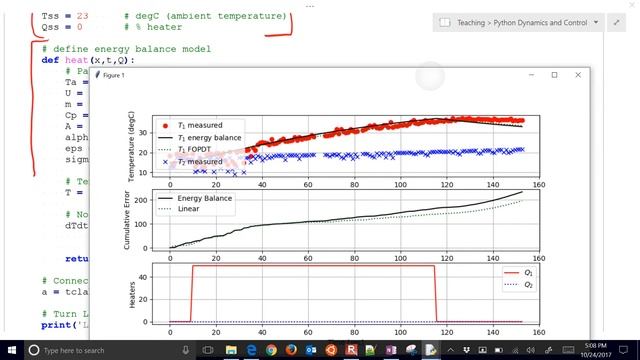This screenshot has width=640, height=360.
Task: Open the touch keyboard tray icon
Action: tap(568, 350)
